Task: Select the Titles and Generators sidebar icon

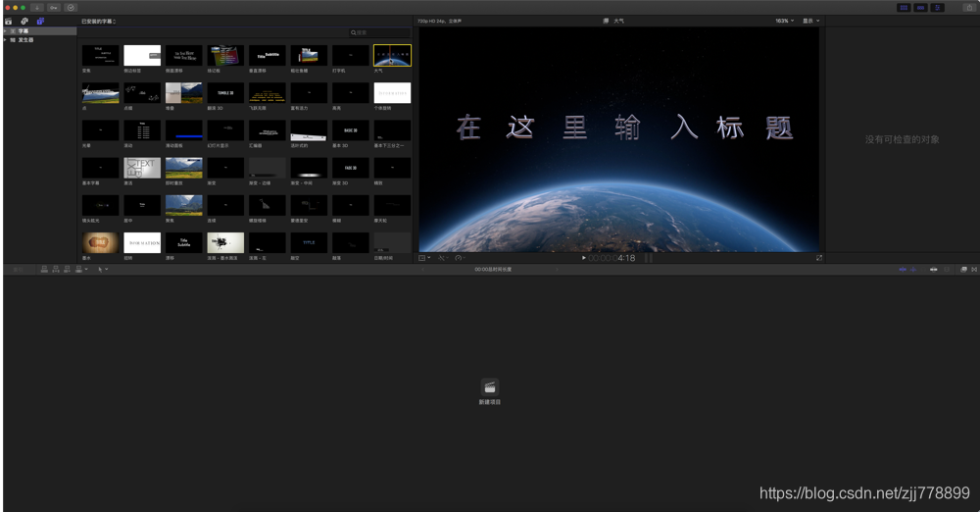Action: click(40, 22)
